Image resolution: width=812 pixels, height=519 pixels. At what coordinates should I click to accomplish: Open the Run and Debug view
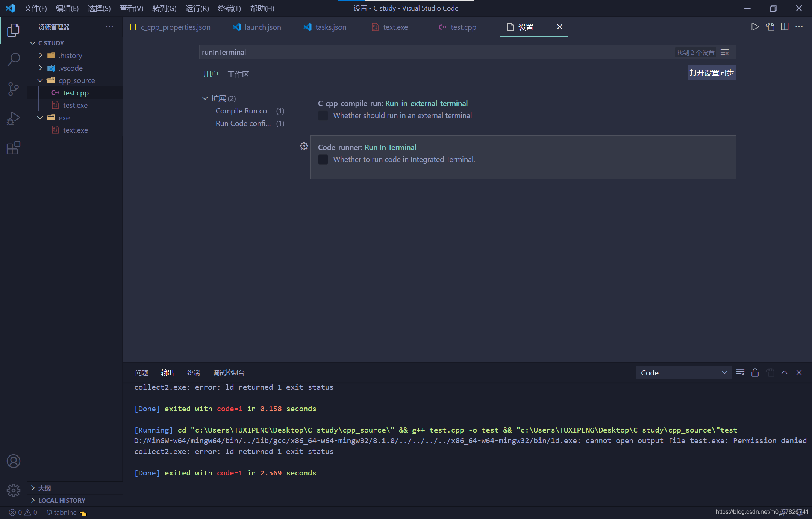coord(14,118)
